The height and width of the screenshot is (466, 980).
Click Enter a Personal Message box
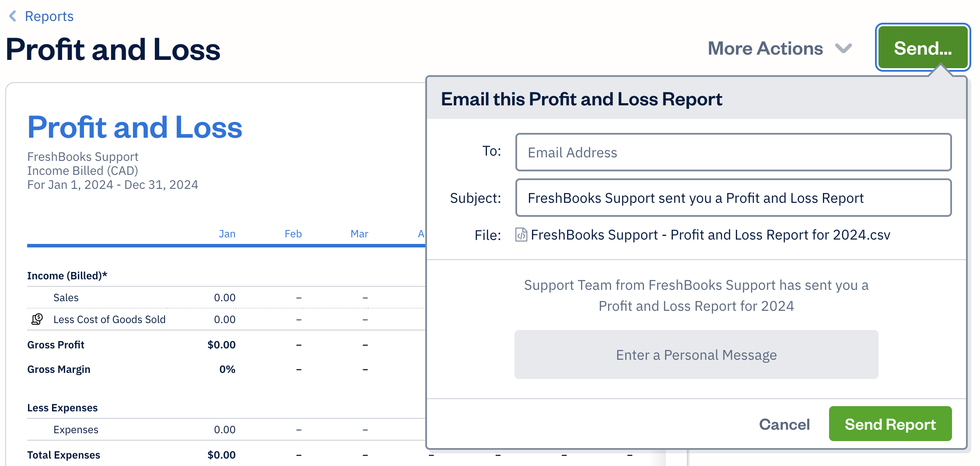pos(696,355)
